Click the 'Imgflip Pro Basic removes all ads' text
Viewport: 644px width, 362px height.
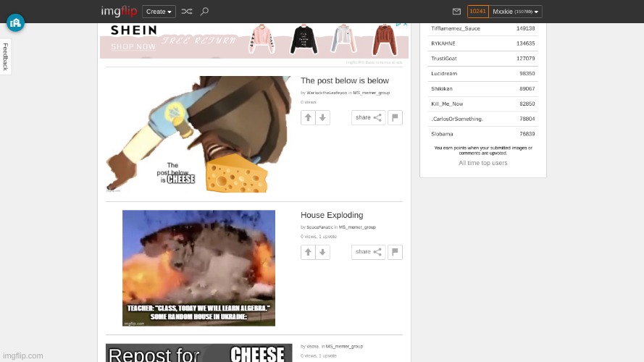click(375, 62)
